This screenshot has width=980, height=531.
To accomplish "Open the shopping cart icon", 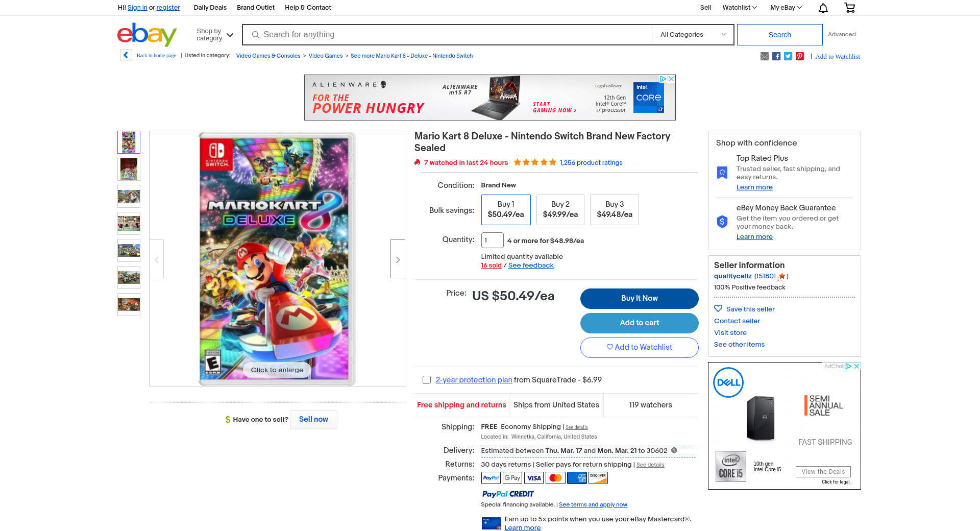I will click(x=849, y=8).
